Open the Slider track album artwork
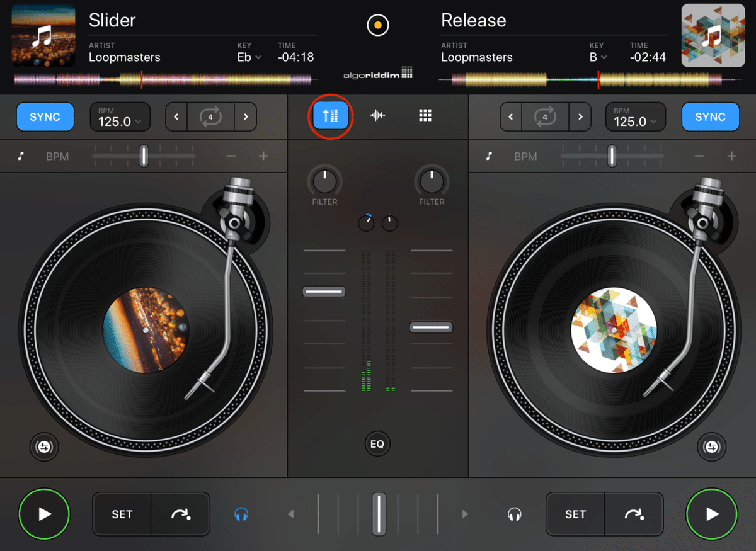The height and width of the screenshot is (551, 756). [43, 36]
